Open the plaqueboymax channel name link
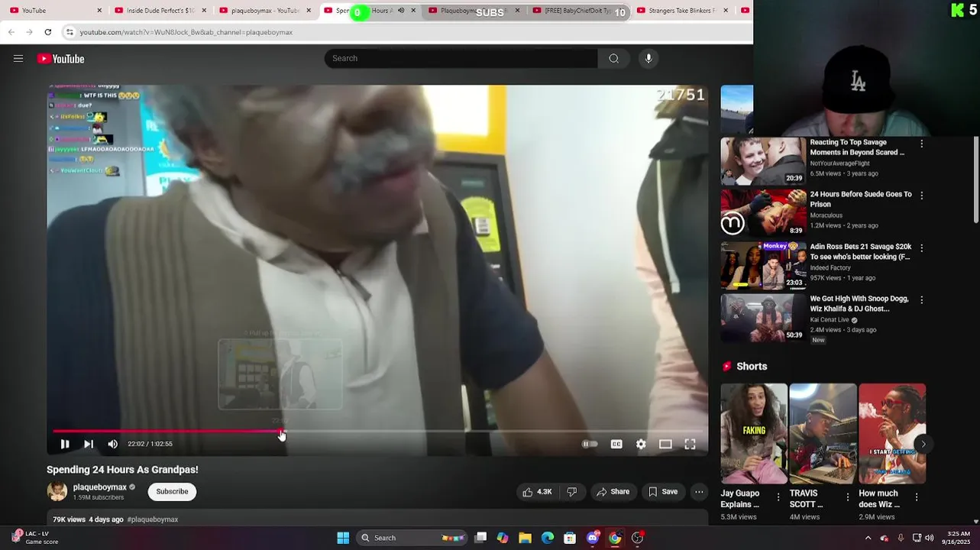Viewport: 980px width, 550px height. tap(100, 487)
